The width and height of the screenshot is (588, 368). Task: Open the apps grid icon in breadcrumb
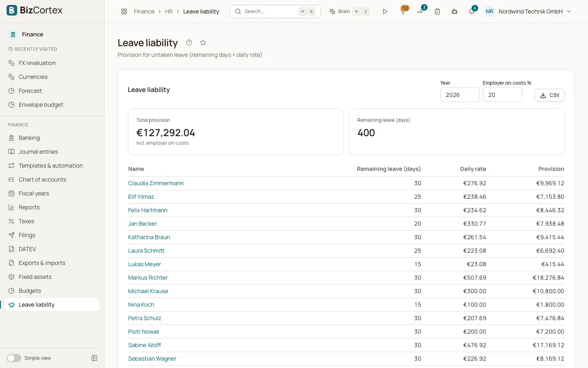[124, 11]
